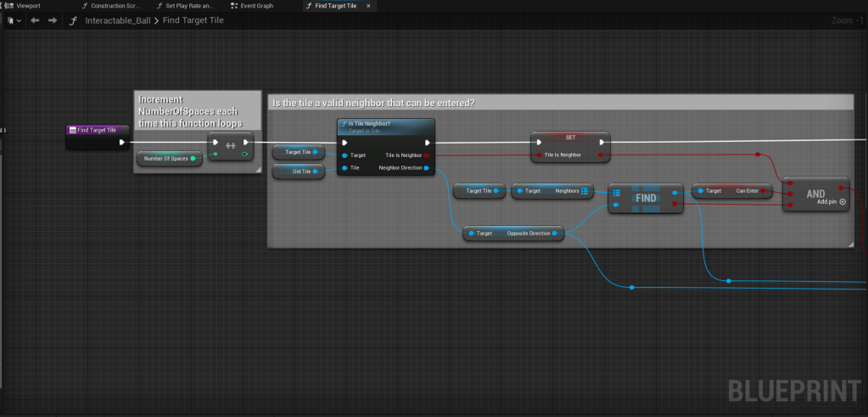Click the back navigation arrow

tap(35, 20)
